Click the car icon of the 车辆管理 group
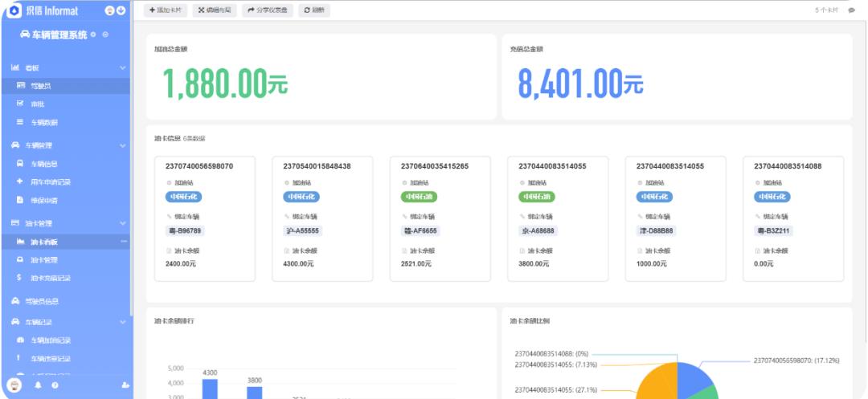This screenshot has height=399, width=868. pyautogui.click(x=15, y=145)
